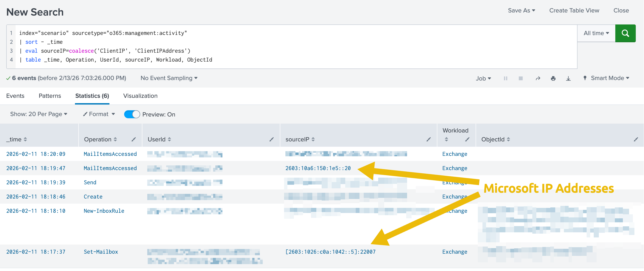Open the Operation column edit pencil
This screenshot has width=644, height=271.
134,140
